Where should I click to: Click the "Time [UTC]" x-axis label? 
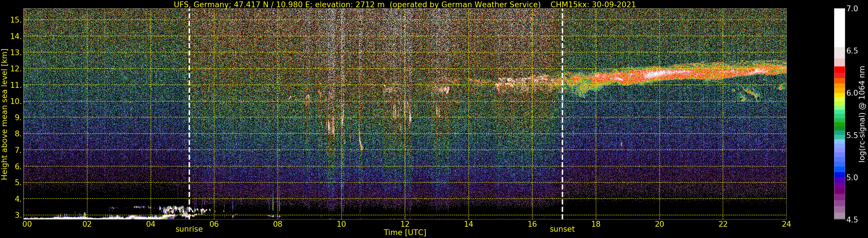tap(405, 233)
